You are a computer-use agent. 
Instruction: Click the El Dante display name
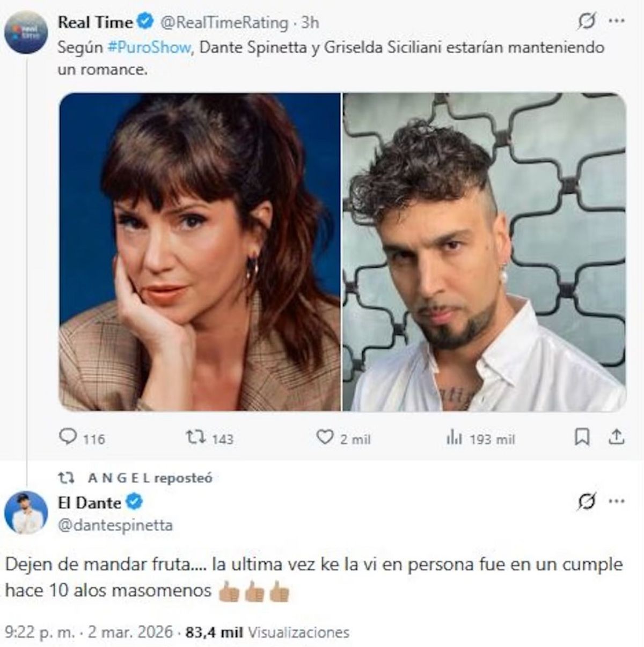(x=89, y=503)
